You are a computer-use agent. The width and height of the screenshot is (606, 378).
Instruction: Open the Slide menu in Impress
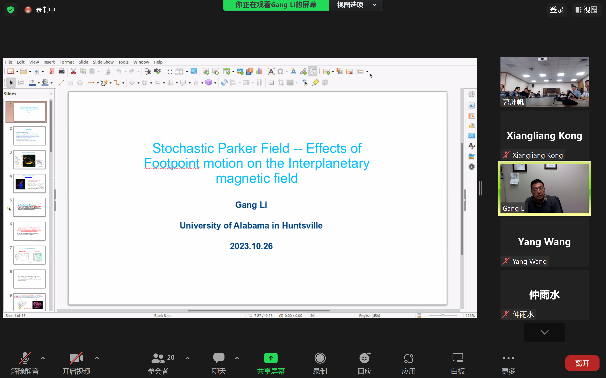point(83,62)
